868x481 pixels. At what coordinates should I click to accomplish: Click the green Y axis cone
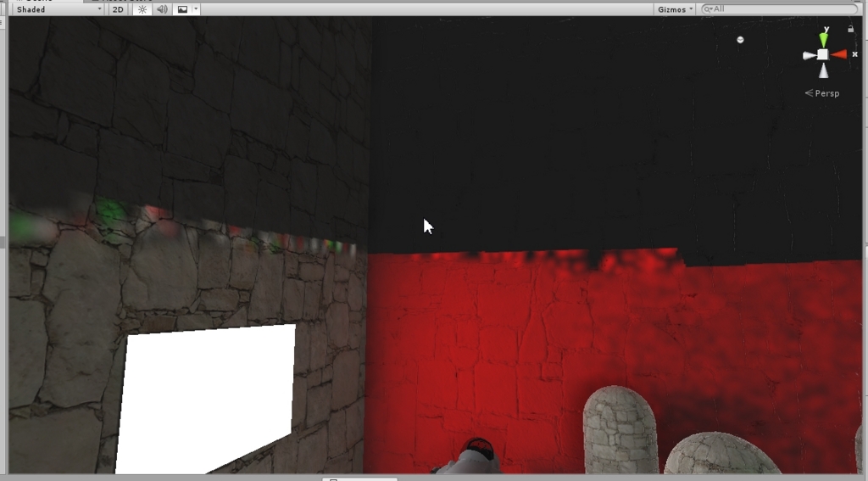824,39
